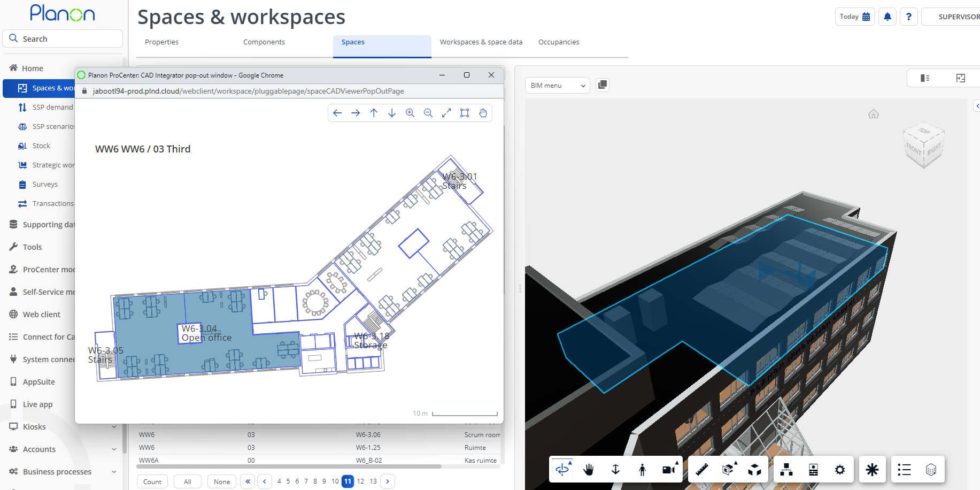Switch to the Occupancies tab
Viewport: 980px width, 490px height.
(559, 42)
